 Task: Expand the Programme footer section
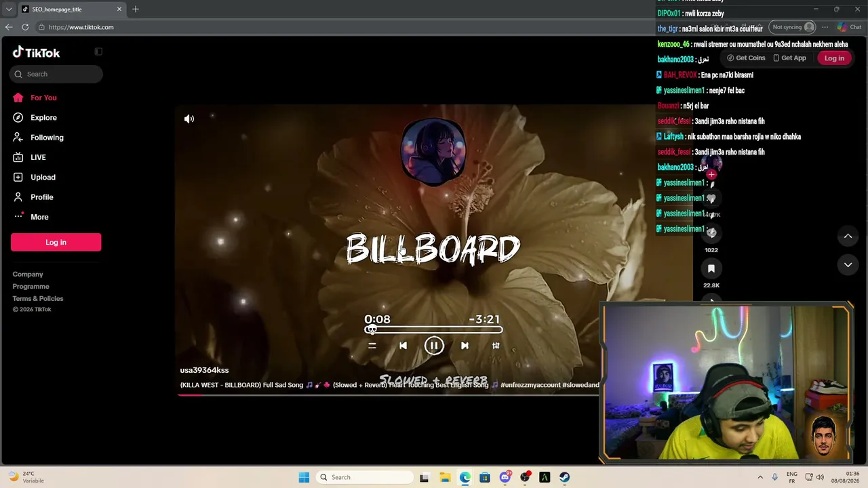point(31,287)
